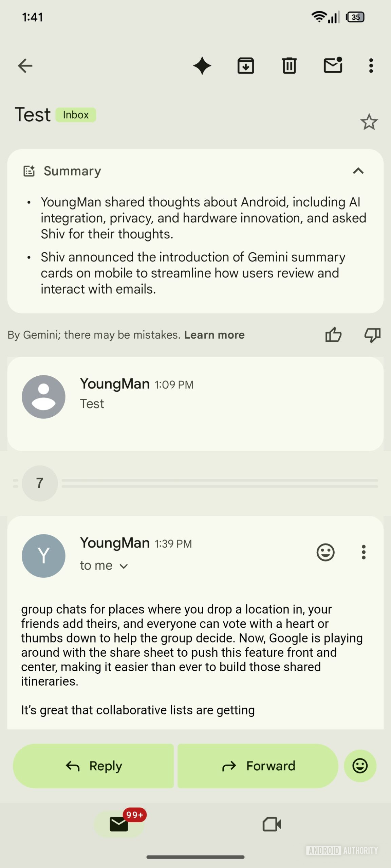Switch to the Meet video tab
Viewport: 391px width, 868px height.
[272, 824]
